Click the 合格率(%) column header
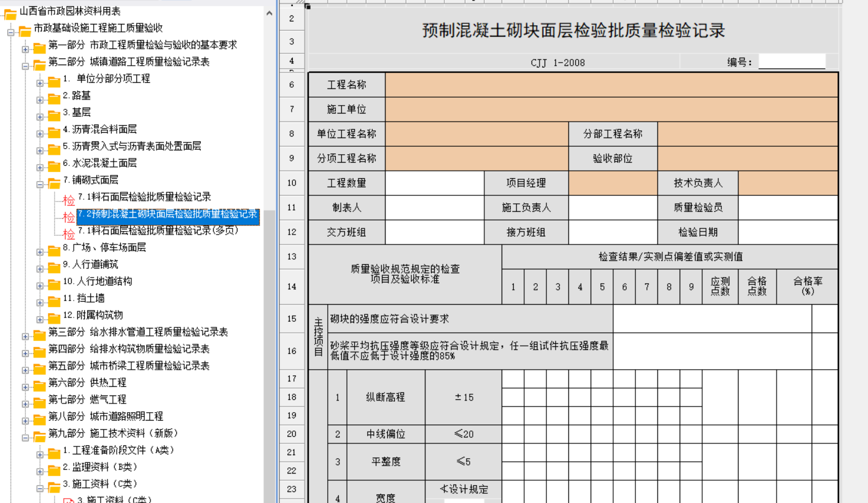The width and height of the screenshot is (868, 503). pyautogui.click(x=807, y=286)
